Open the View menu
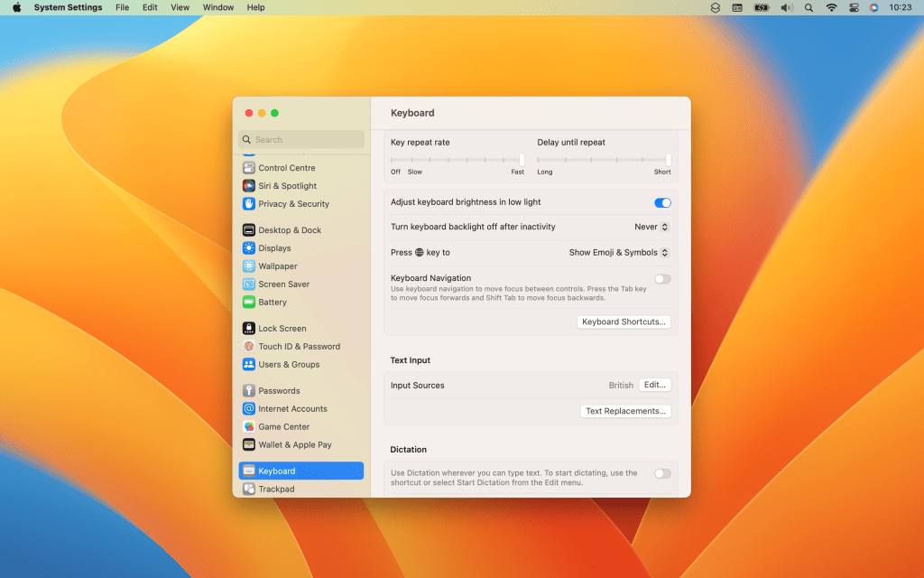924x578 pixels. coord(180,7)
